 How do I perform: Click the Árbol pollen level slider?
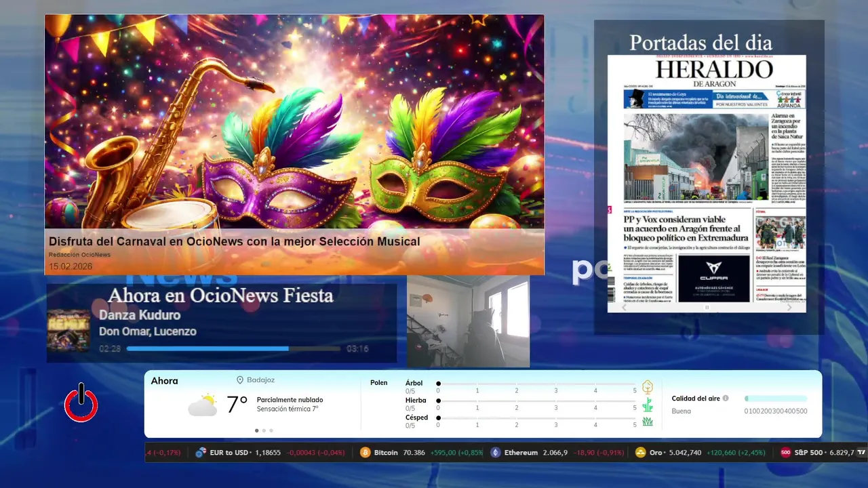(536, 384)
